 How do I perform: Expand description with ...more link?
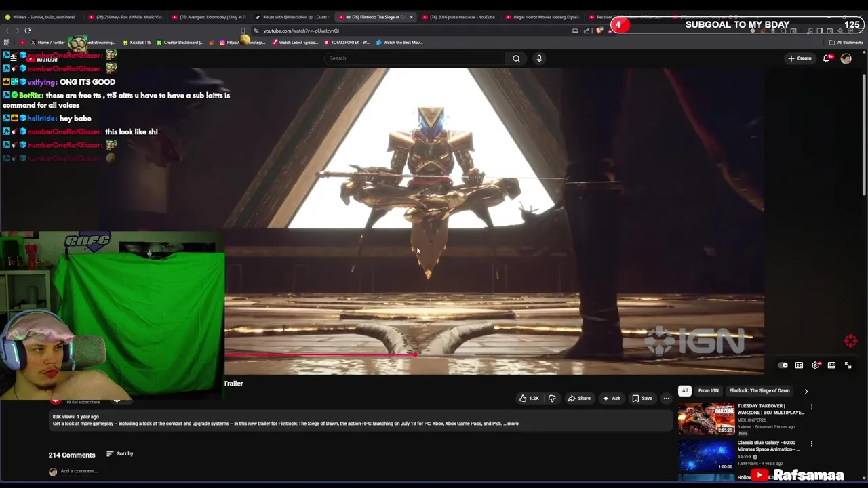pos(511,424)
